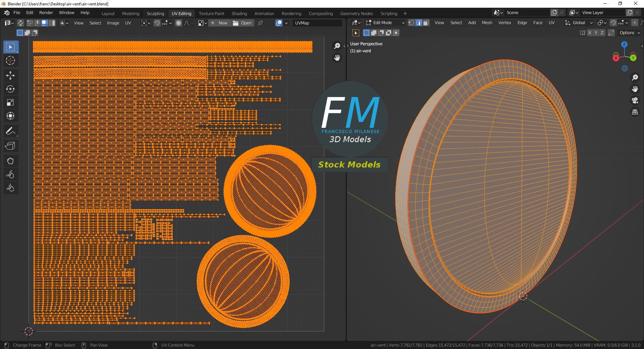The image size is (644, 349).
Task: Click the UV editor pan hand icon
Action: [337, 58]
